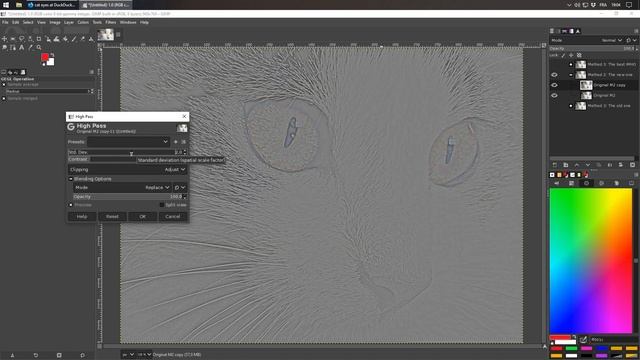Select the Color Picker tool
This screenshot has width=640, height=360.
pos(30,48)
